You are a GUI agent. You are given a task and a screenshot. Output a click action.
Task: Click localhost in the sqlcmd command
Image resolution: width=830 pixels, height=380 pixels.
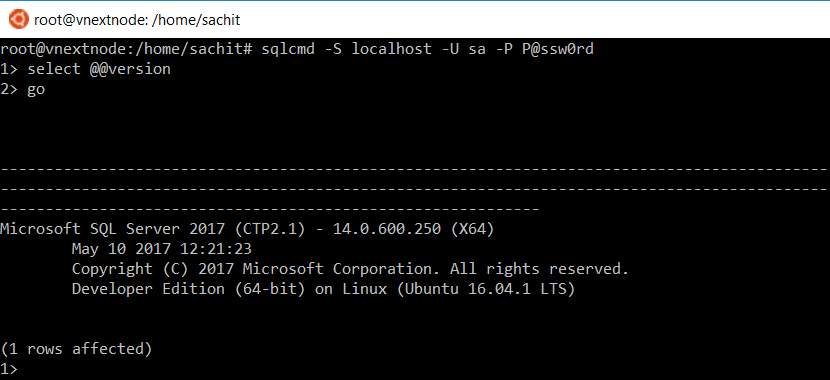coord(391,49)
